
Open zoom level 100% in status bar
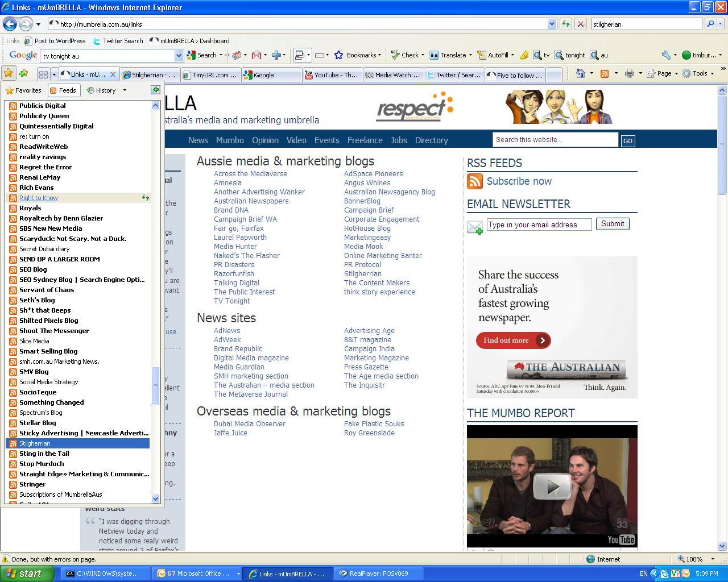pos(695,559)
